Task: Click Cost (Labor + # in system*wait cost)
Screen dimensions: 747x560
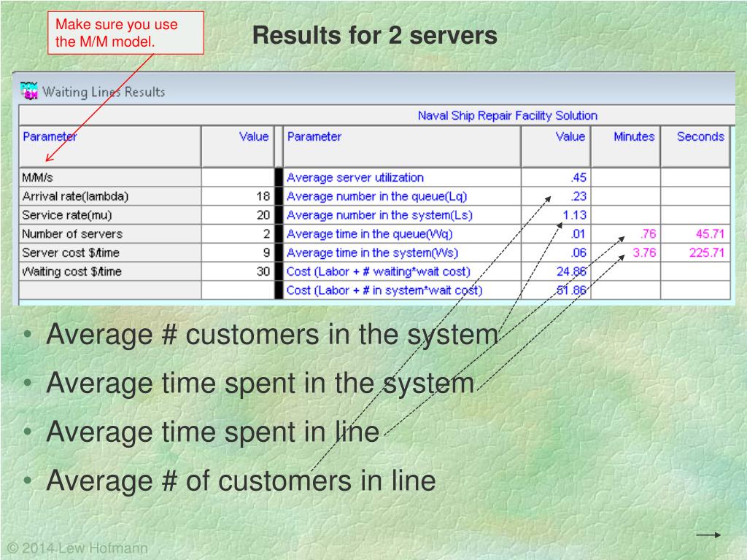Action: pos(384,290)
